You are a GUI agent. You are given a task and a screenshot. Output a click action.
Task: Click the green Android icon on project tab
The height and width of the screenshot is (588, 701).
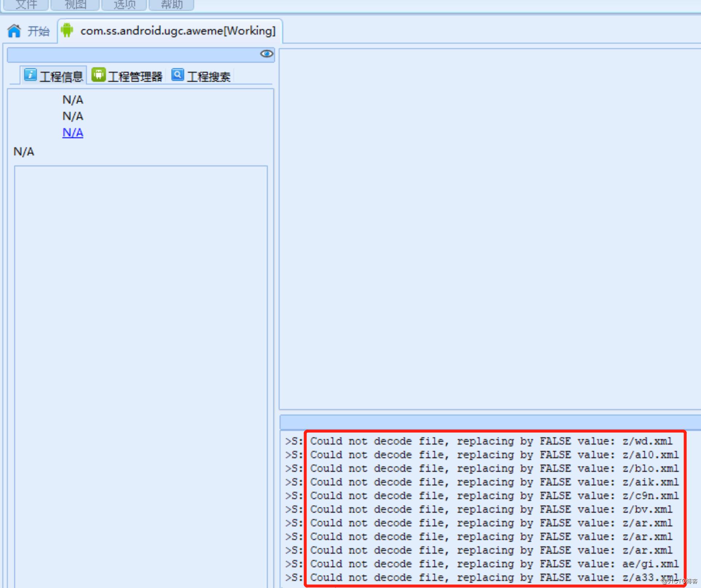click(x=67, y=30)
